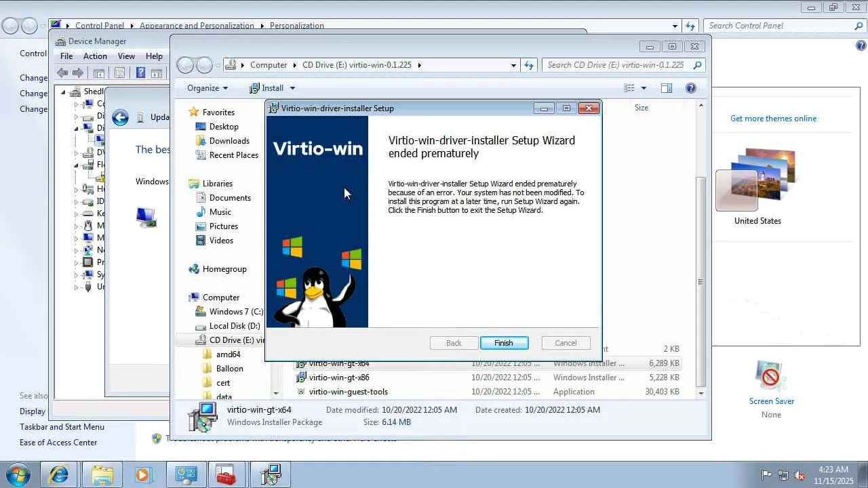Image resolution: width=868 pixels, height=488 pixels.
Task: Click the Control Panel help icon
Action: (861, 45)
